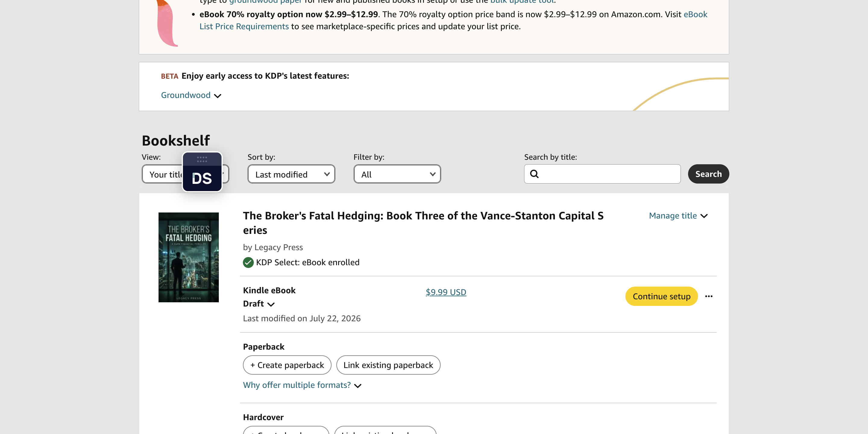Screen dimensions: 868x434
Task: Expand the Groundwood beta feature section
Action: tap(191, 95)
